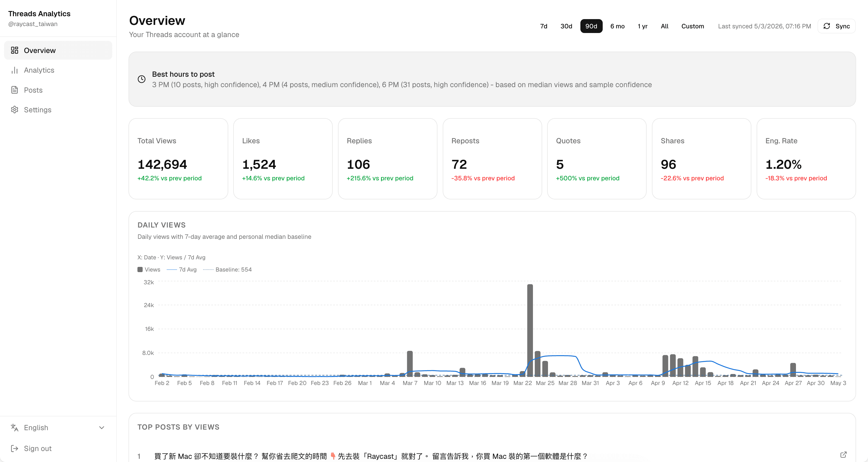Click the Posts document icon

[14, 90]
